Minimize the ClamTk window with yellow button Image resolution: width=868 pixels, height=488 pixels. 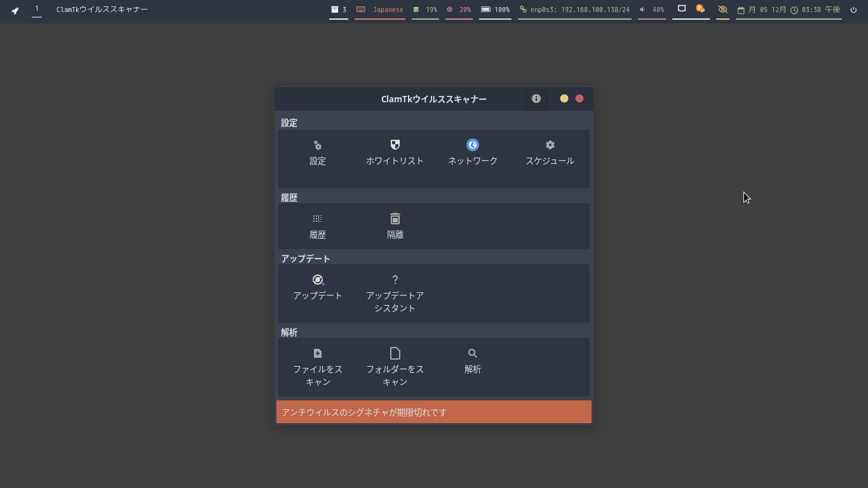[564, 98]
